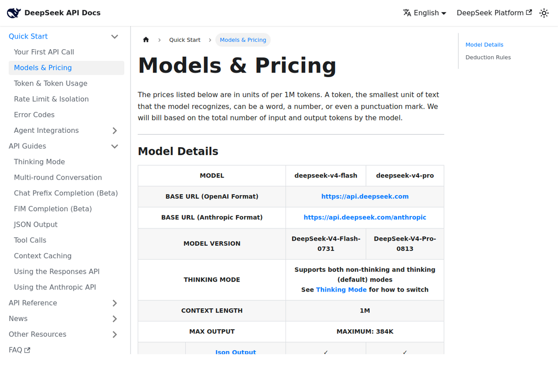Click the DeepSeek Platform external-link icon
558x392 pixels.
pyautogui.click(x=529, y=13)
